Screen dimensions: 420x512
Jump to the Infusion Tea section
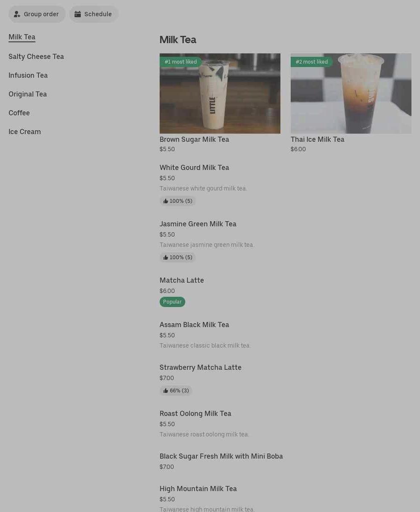coord(28,76)
